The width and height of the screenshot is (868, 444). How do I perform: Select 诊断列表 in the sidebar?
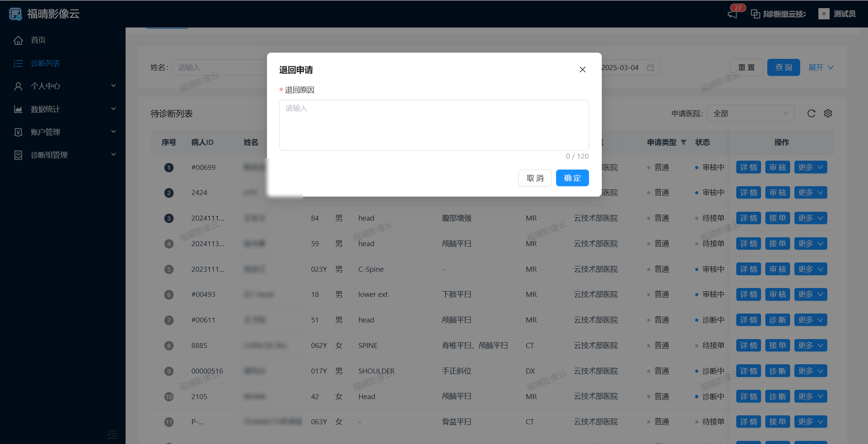[x=45, y=63]
